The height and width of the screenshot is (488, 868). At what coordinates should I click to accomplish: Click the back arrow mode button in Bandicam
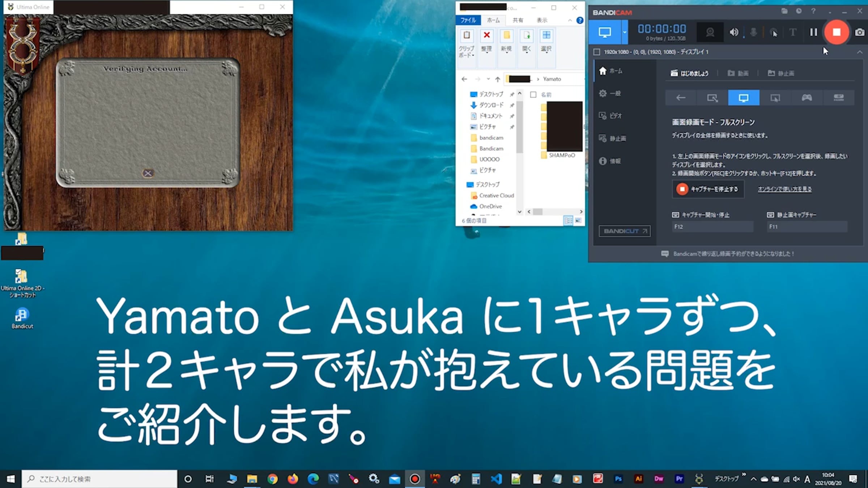(x=681, y=98)
